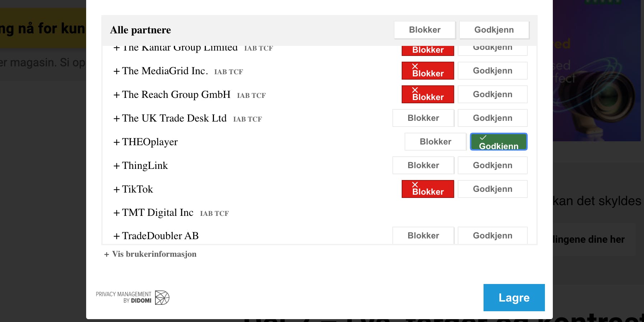Viewport: 644px width, 322px height.
Task: Approve TikTok with Godkjenn
Action: [x=493, y=189]
